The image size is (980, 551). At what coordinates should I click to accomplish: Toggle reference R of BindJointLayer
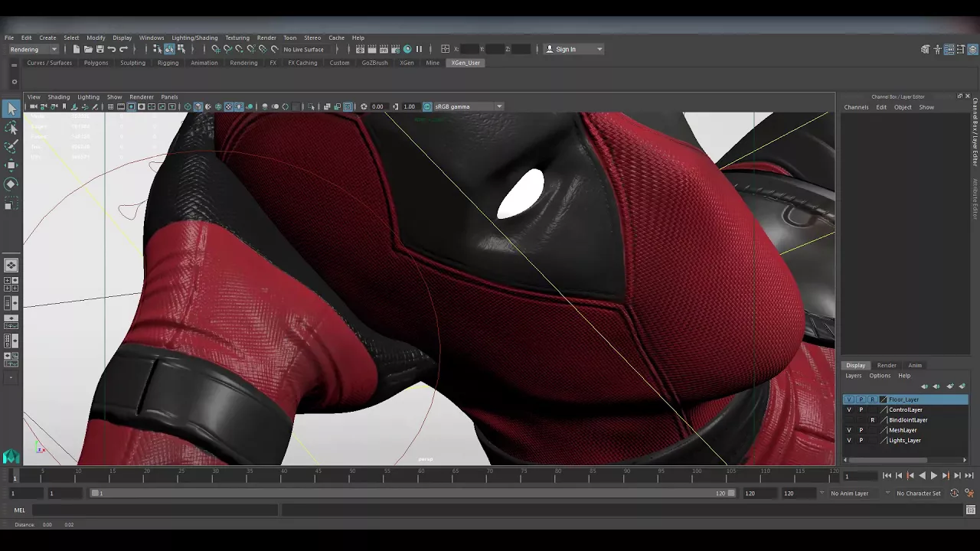(x=872, y=420)
